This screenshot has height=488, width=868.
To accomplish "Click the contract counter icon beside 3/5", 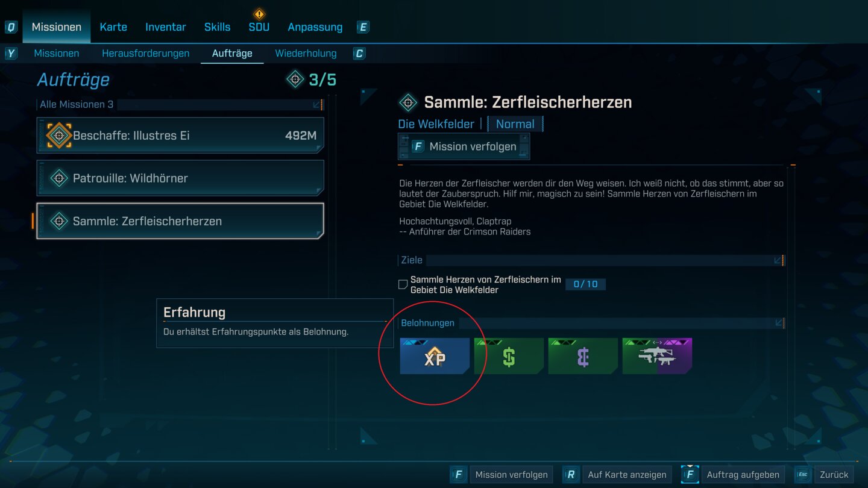I will point(295,79).
